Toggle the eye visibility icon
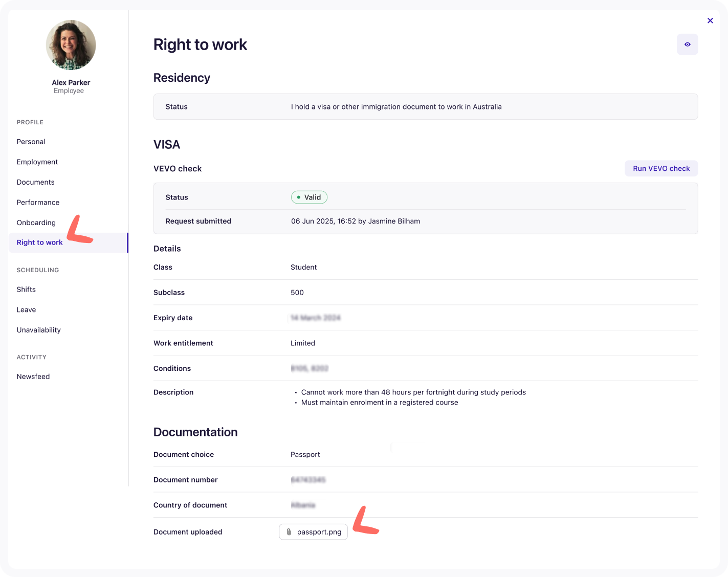The width and height of the screenshot is (728, 577). pyautogui.click(x=687, y=45)
